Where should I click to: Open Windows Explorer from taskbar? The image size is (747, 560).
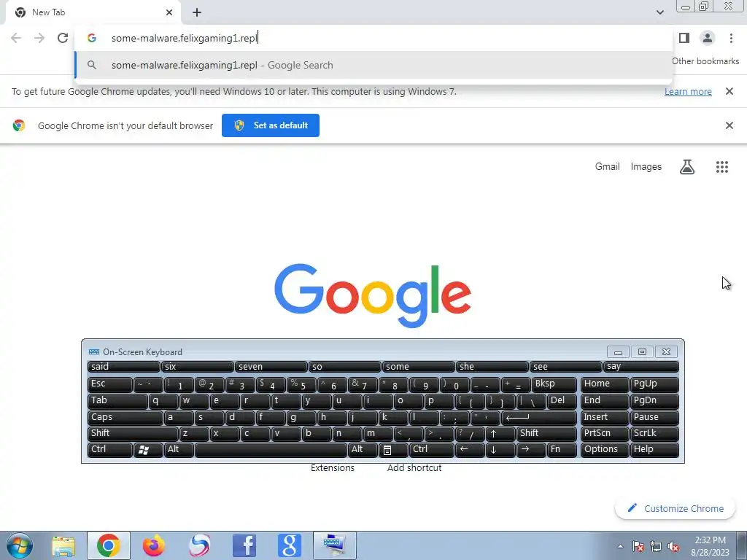tap(63, 545)
